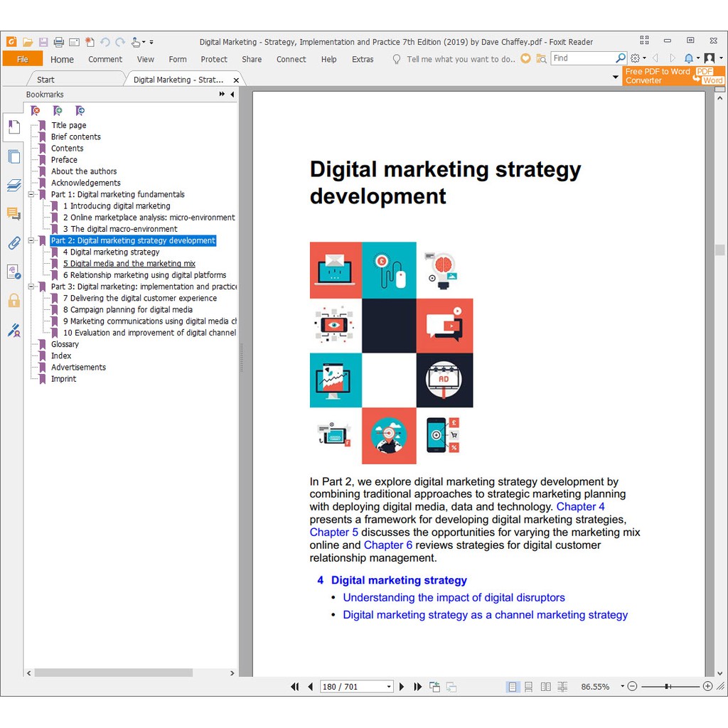Switch to the Start tab
This screenshot has height=728, width=728.
tap(45, 80)
